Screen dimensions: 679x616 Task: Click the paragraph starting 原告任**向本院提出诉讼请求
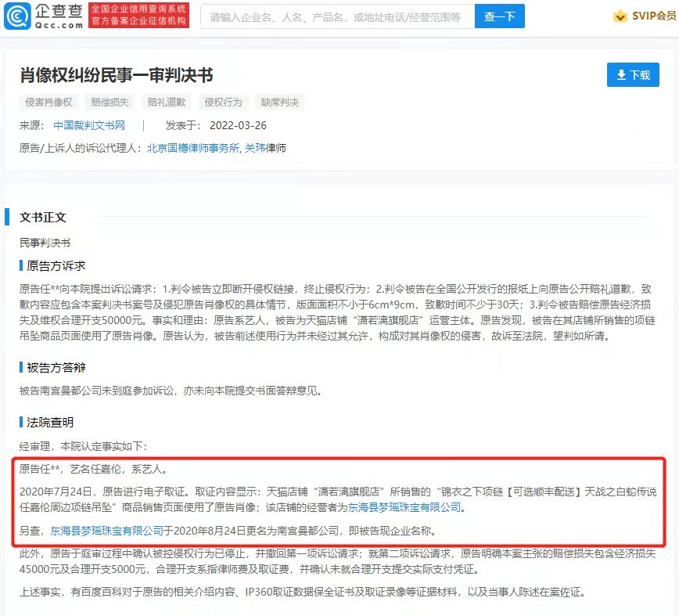337,312
